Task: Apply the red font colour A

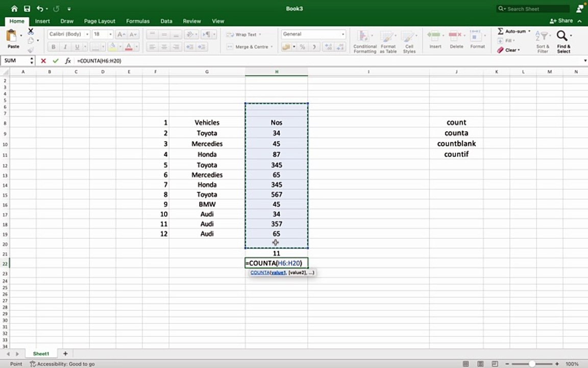Action: (129, 47)
